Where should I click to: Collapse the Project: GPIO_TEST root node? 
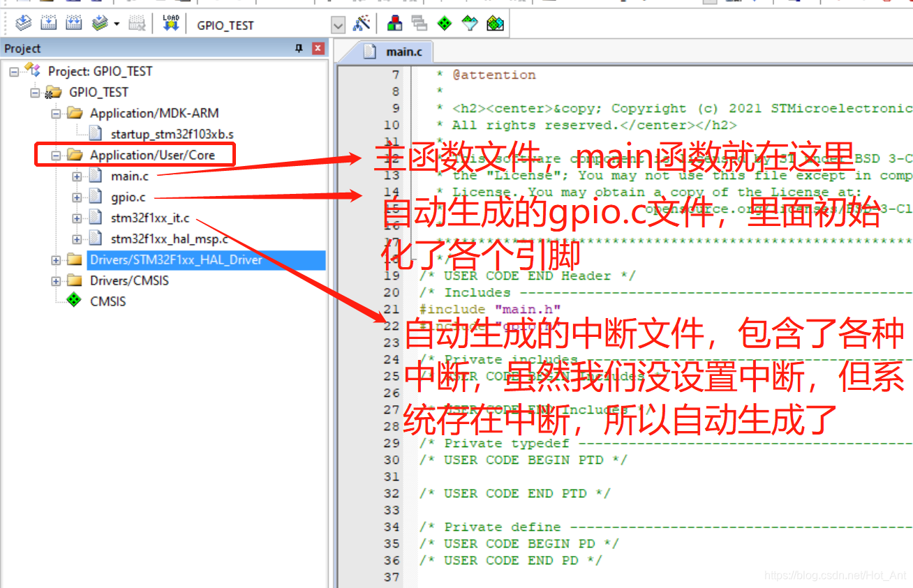[x=14, y=71]
